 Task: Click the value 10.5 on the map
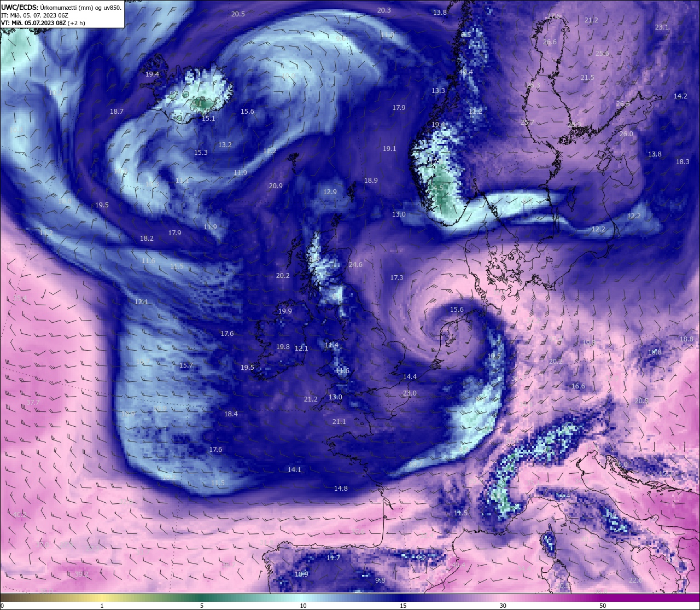point(494,356)
